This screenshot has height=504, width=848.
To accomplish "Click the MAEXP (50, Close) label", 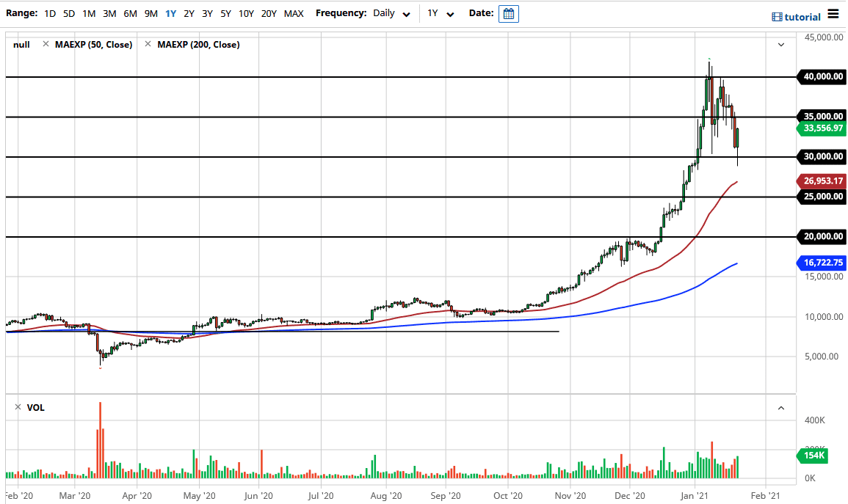I will coord(92,45).
